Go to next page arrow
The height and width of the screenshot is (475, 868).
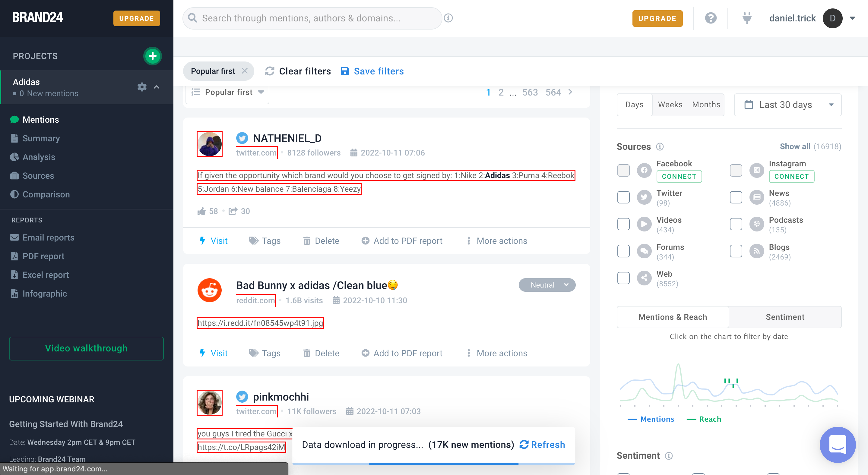[x=570, y=92]
